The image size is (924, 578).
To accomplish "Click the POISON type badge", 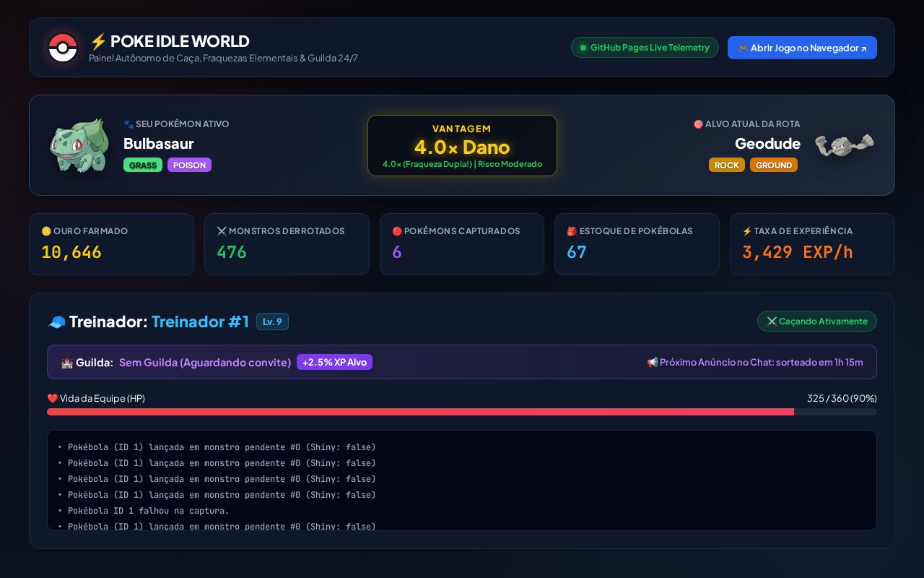I will coord(189,165).
